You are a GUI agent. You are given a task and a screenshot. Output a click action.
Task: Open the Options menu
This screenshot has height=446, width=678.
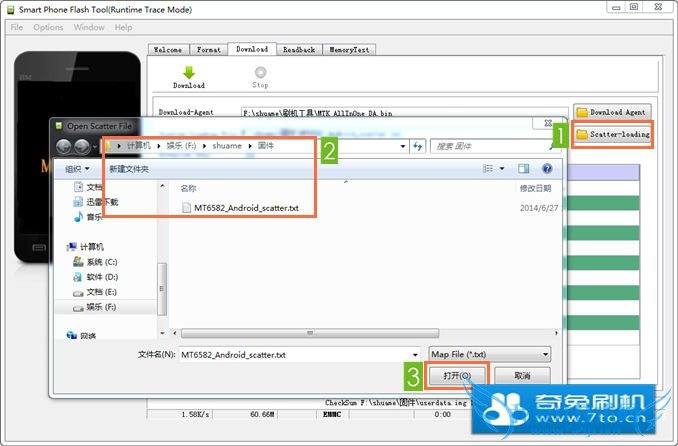tap(48, 27)
